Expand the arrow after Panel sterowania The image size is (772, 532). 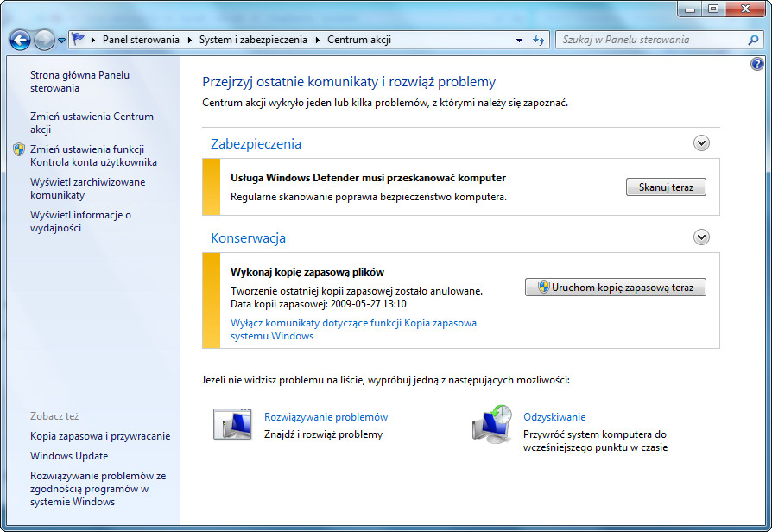point(190,40)
